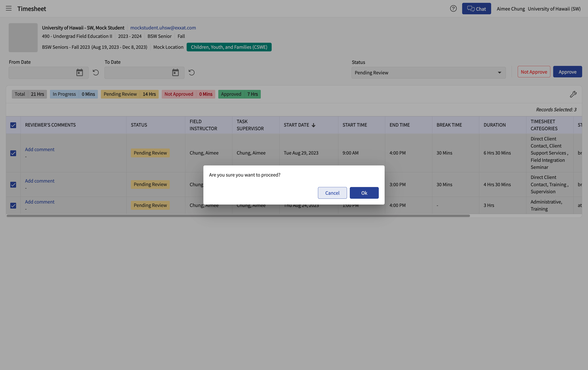Click the Not Approve button
The height and width of the screenshot is (370, 588).
point(534,72)
